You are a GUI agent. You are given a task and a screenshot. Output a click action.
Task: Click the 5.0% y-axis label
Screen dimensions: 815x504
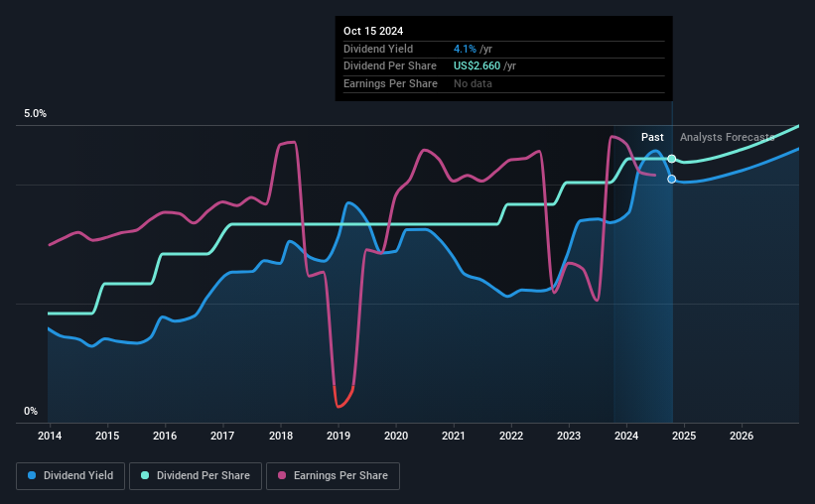tap(35, 113)
